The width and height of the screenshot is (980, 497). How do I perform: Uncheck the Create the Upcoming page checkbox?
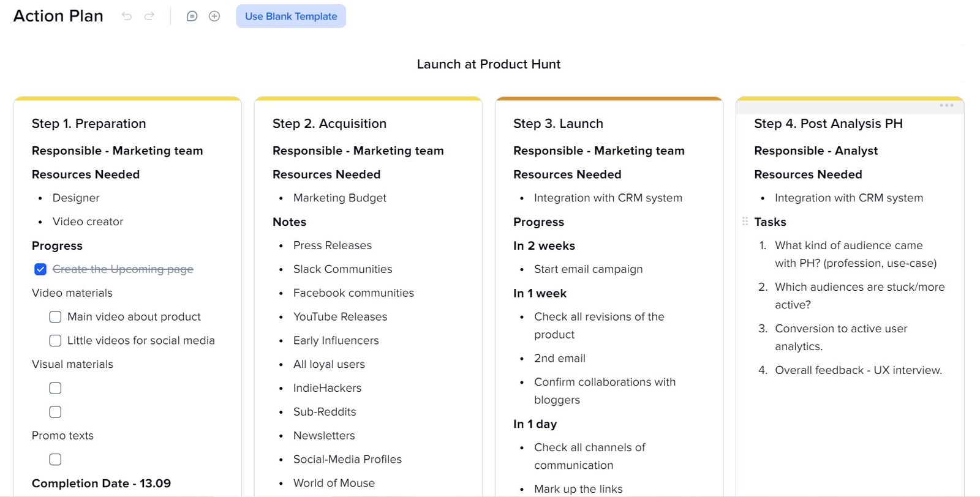(x=40, y=269)
